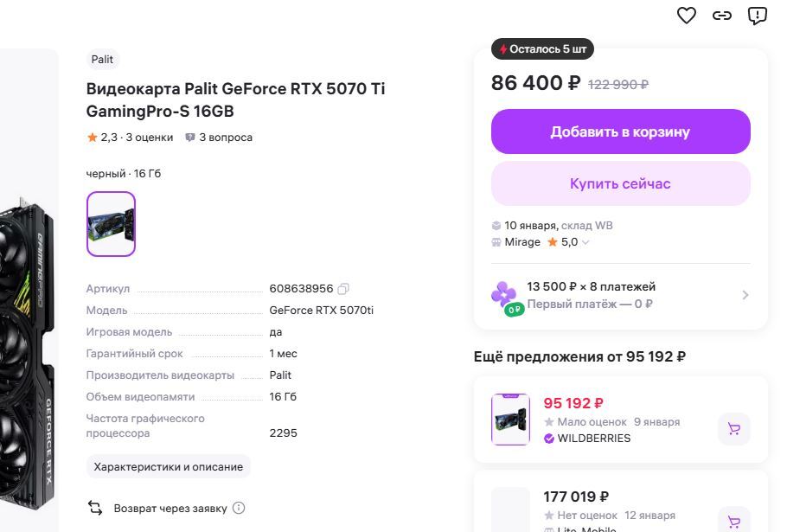
Task: Click Возврат через заявку text
Action: point(170,508)
